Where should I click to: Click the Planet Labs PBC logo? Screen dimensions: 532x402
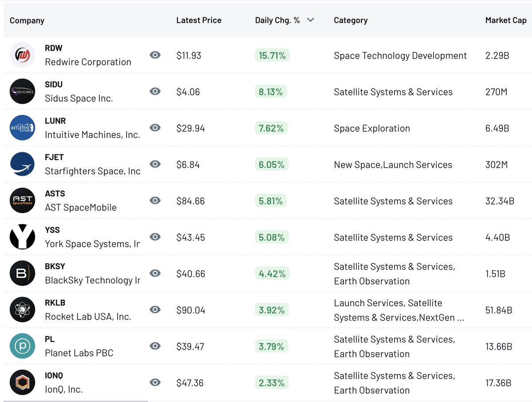click(x=22, y=346)
